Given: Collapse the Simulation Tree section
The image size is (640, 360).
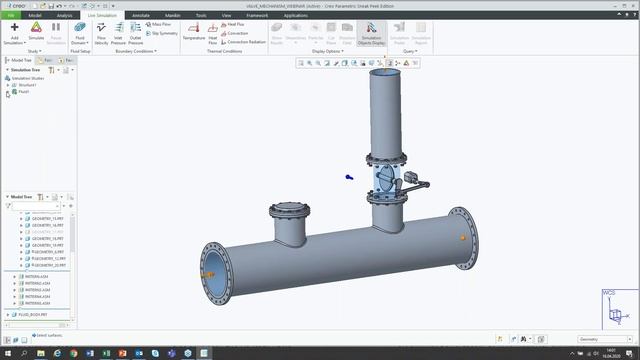Looking at the screenshot, I should [7, 70].
